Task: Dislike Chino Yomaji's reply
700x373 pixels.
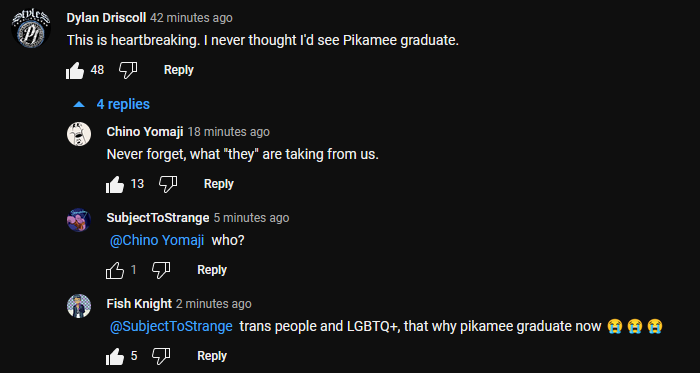Action: (168, 184)
